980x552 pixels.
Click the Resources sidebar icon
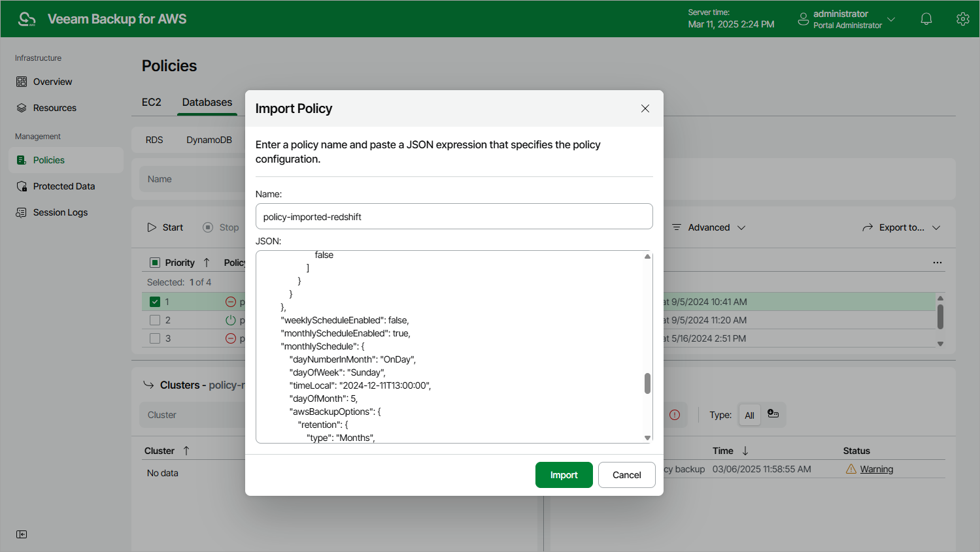(22, 108)
